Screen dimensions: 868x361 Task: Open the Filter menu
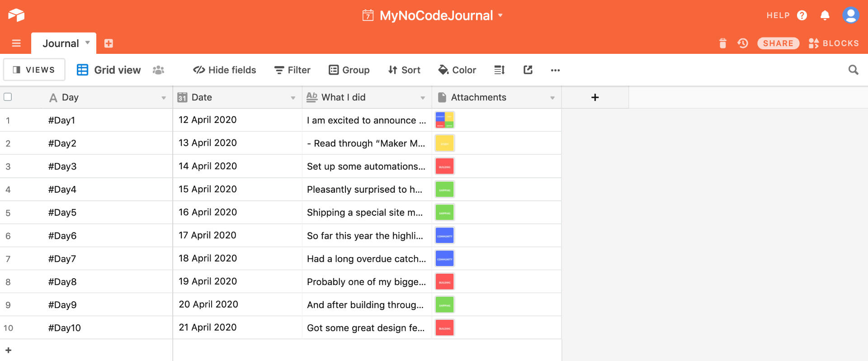pos(292,70)
